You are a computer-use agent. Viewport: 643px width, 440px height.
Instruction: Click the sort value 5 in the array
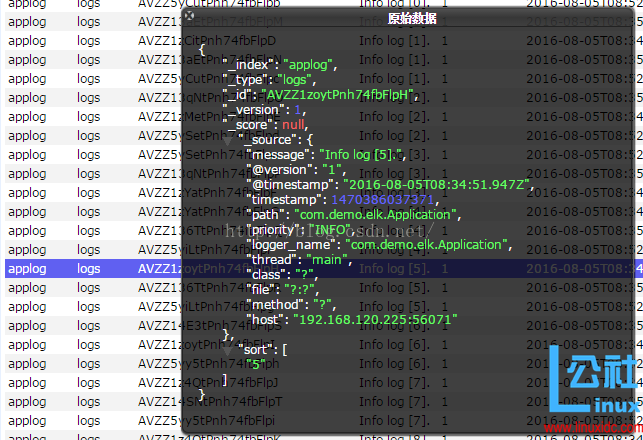click(x=256, y=364)
